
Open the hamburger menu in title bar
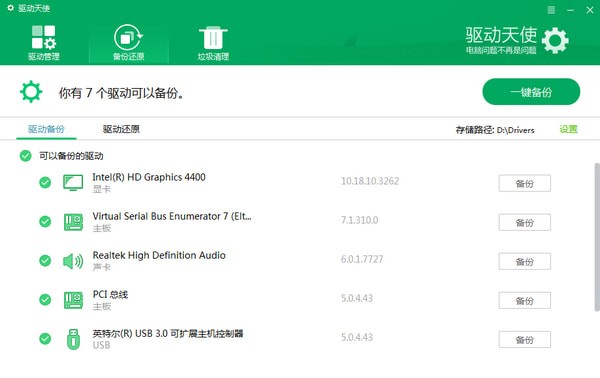coord(551,10)
